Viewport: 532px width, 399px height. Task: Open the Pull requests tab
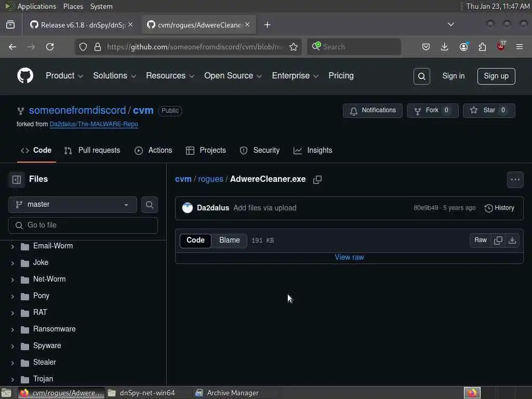(x=92, y=150)
